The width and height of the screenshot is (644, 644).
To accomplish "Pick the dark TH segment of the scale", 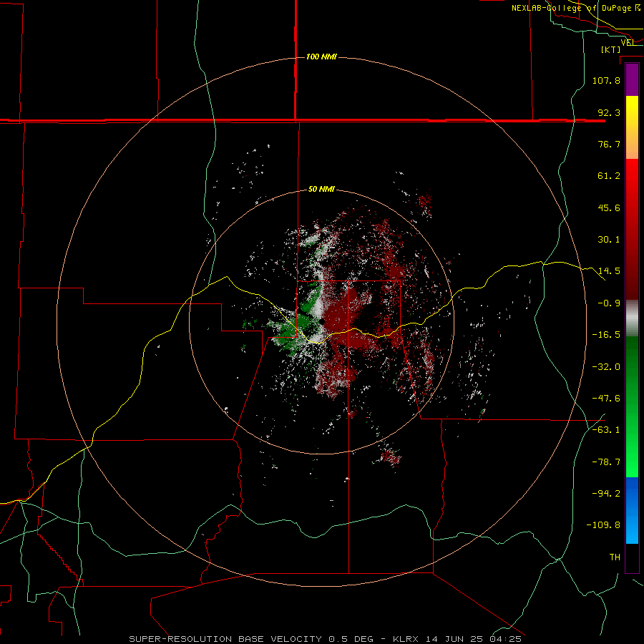I will click(x=632, y=557).
